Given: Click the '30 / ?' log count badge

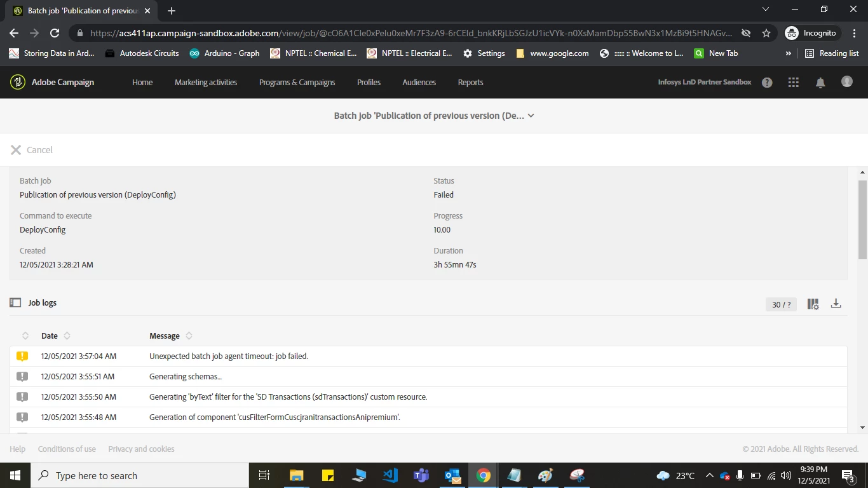Looking at the screenshot, I should click(x=781, y=304).
